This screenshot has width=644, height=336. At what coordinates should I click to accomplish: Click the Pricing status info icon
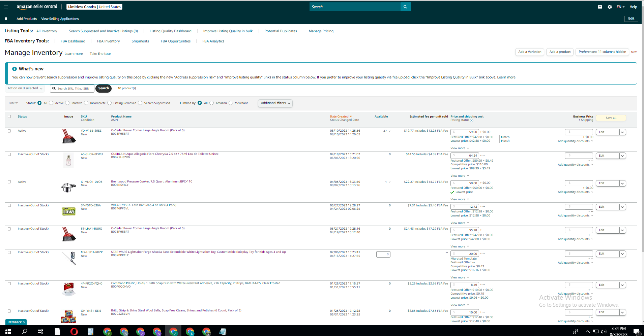tap(471, 121)
